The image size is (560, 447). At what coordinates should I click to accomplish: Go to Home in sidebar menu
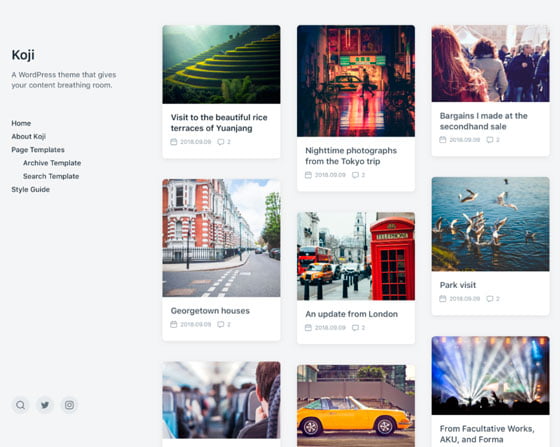pyautogui.click(x=21, y=123)
